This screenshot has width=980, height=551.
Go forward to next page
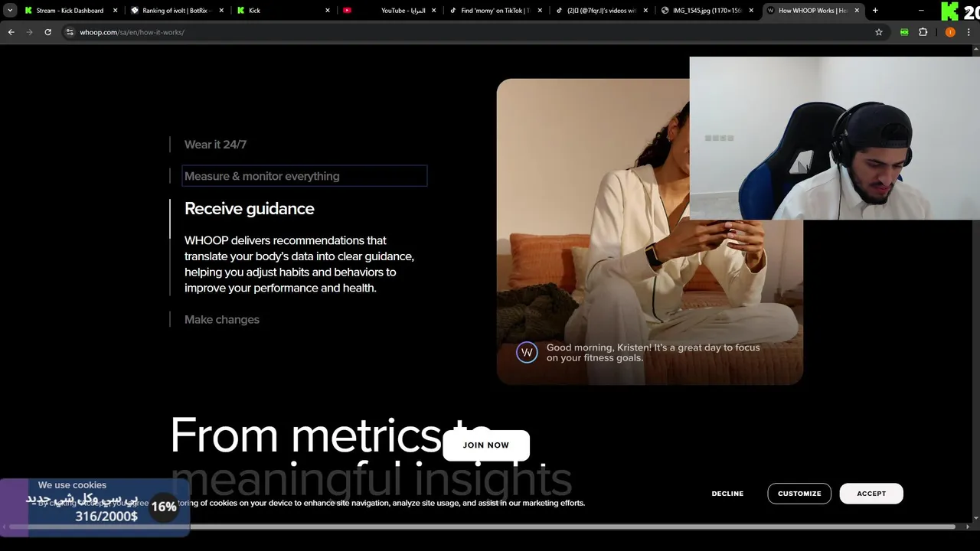pyautogui.click(x=29, y=32)
